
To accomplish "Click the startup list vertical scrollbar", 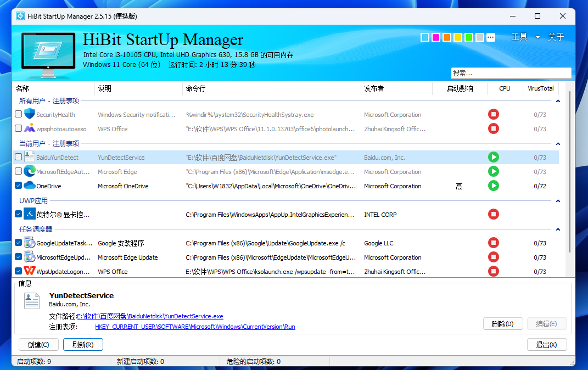I will (570, 172).
